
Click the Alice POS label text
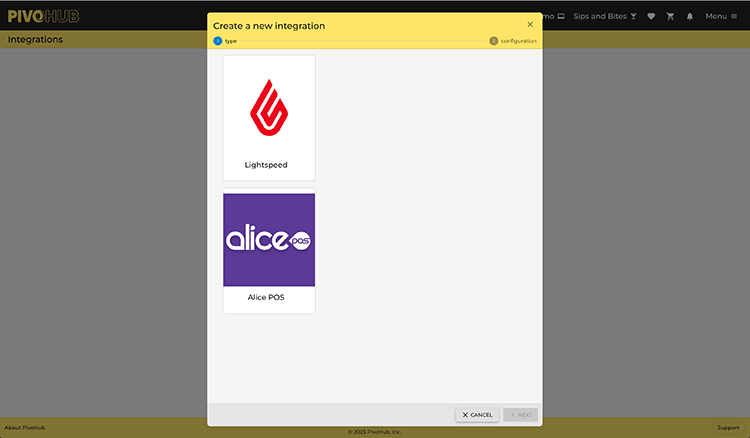(266, 297)
